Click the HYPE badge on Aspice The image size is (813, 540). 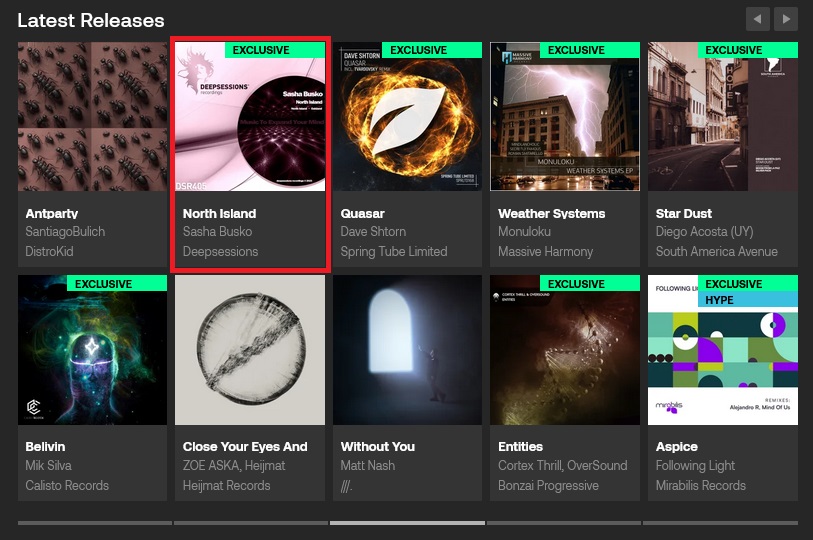[x=748, y=300]
